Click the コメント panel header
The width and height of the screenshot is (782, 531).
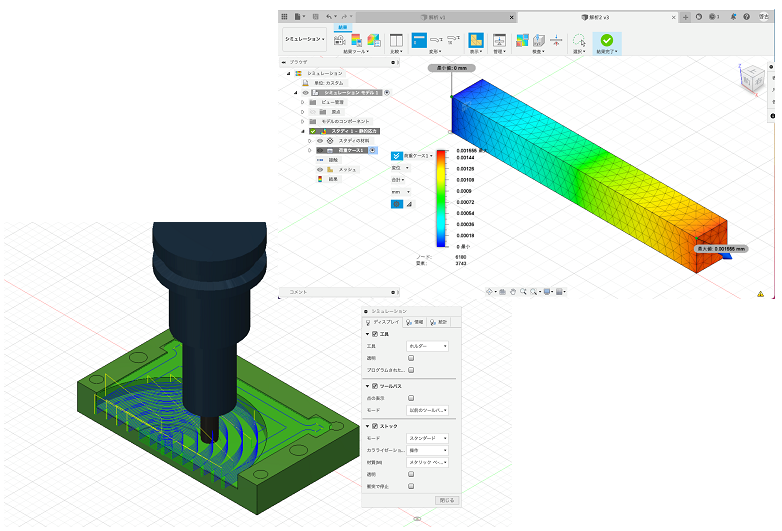339,292
